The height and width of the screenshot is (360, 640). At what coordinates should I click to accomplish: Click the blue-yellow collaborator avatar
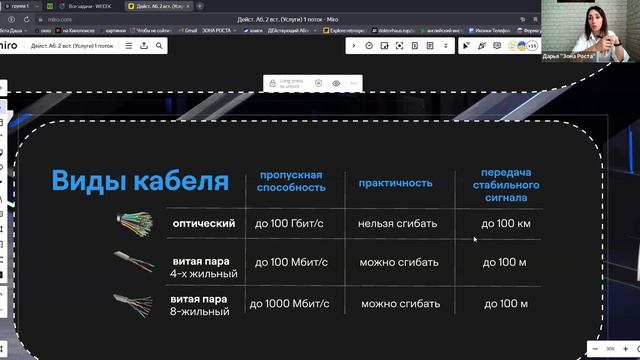522,46
